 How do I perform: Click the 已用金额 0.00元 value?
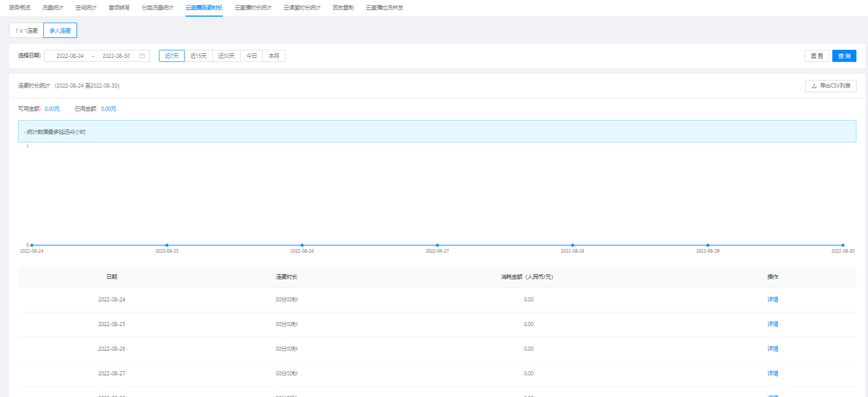pyautogui.click(x=109, y=109)
